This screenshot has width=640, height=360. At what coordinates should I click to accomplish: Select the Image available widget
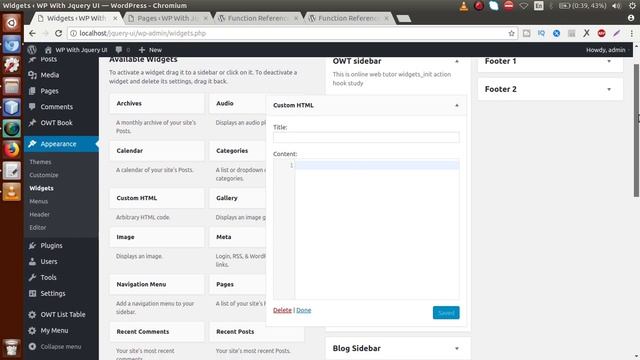click(x=157, y=237)
